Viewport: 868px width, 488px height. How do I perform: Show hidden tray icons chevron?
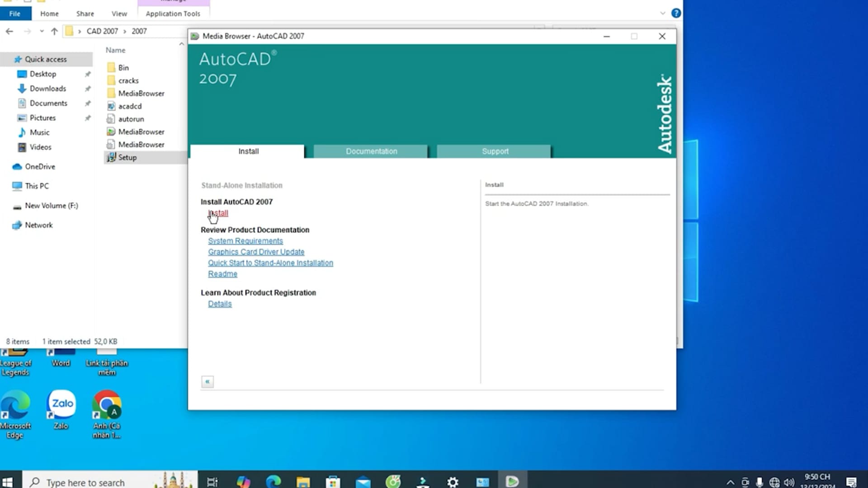pos(730,482)
